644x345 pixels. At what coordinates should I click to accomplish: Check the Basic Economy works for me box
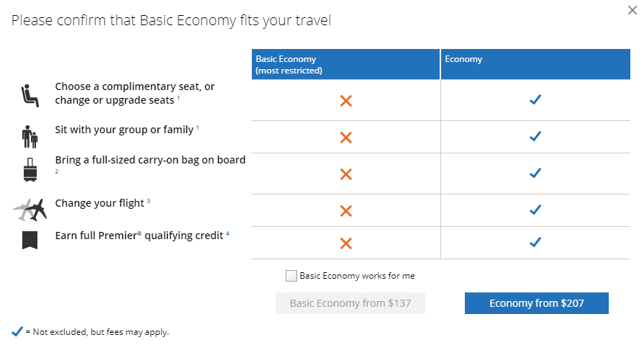[291, 276]
